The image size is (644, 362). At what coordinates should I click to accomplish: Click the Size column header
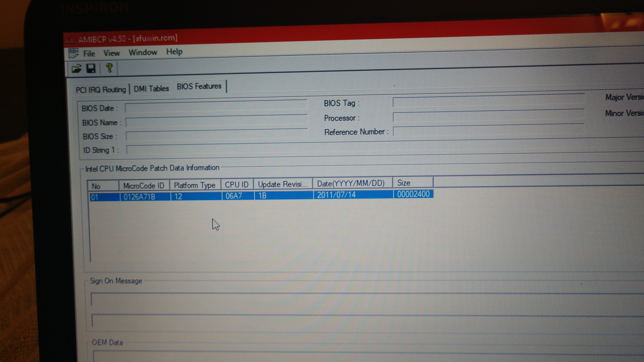tap(413, 182)
